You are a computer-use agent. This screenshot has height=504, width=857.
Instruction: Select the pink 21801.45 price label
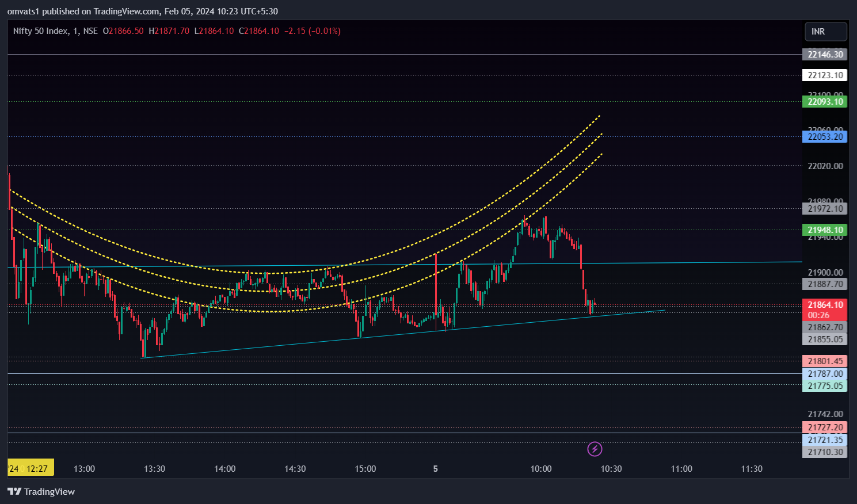825,361
